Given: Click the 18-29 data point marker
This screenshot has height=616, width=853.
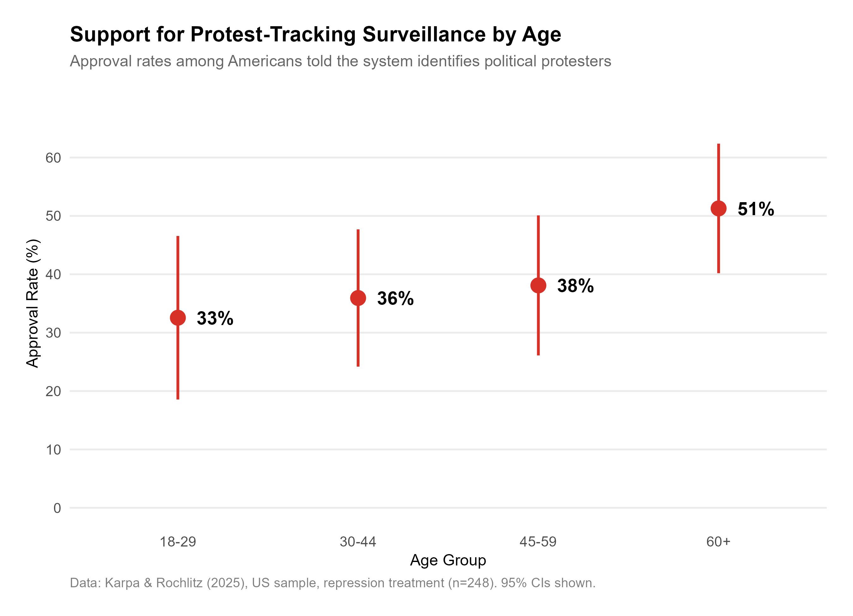Looking at the screenshot, I should pos(178,318).
